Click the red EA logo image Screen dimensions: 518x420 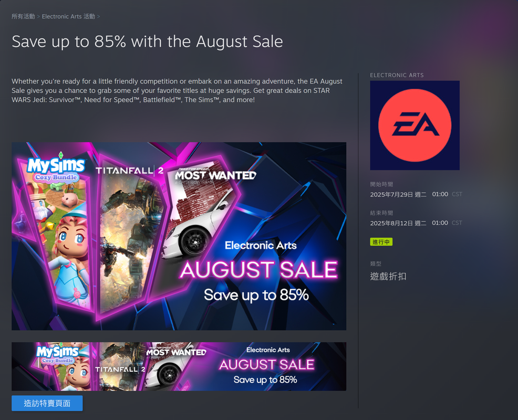(x=415, y=125)
